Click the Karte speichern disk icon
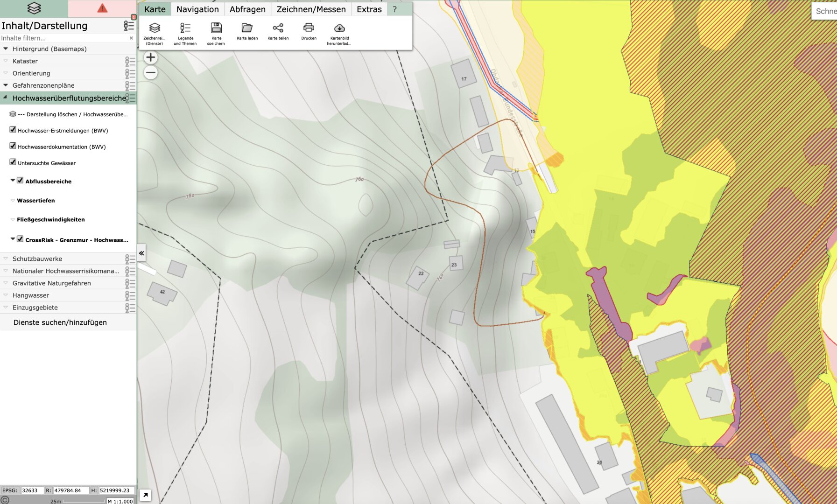Image resolution: width=837 pixels, height=504 pixels. 216,28
